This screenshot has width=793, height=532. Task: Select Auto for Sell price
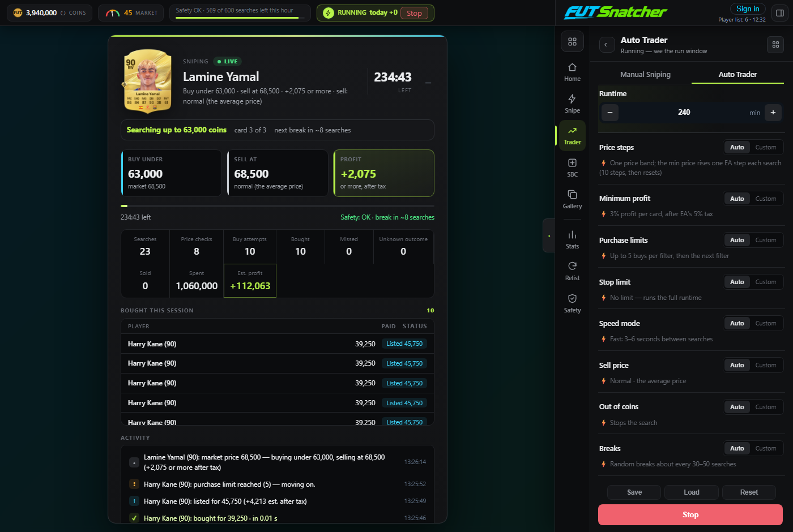(x=737, y=365)
